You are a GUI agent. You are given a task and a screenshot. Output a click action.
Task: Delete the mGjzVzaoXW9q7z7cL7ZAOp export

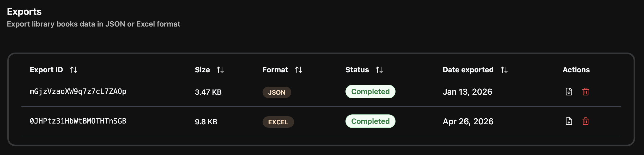(x=585, y=92)
